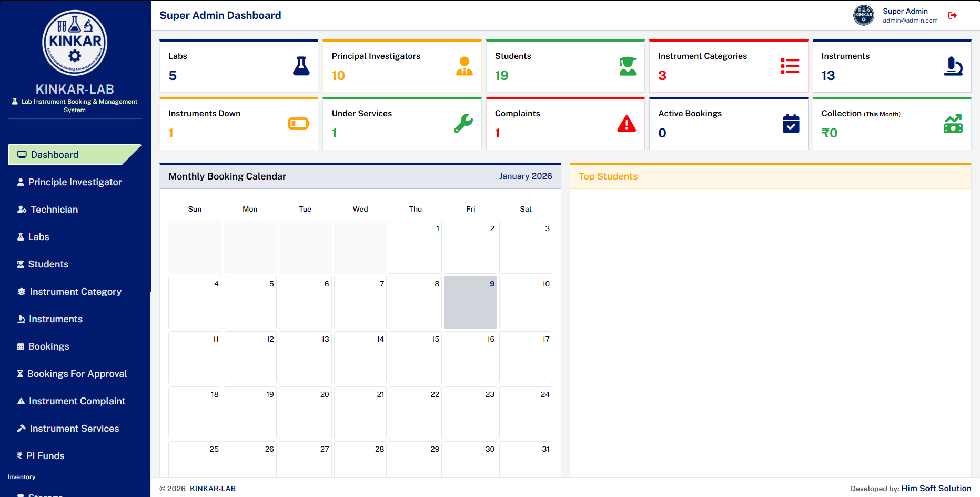Click the battery icon on Instruments Down card
The height and width of the screenshot is (497, 980).
tap(299, 124)
